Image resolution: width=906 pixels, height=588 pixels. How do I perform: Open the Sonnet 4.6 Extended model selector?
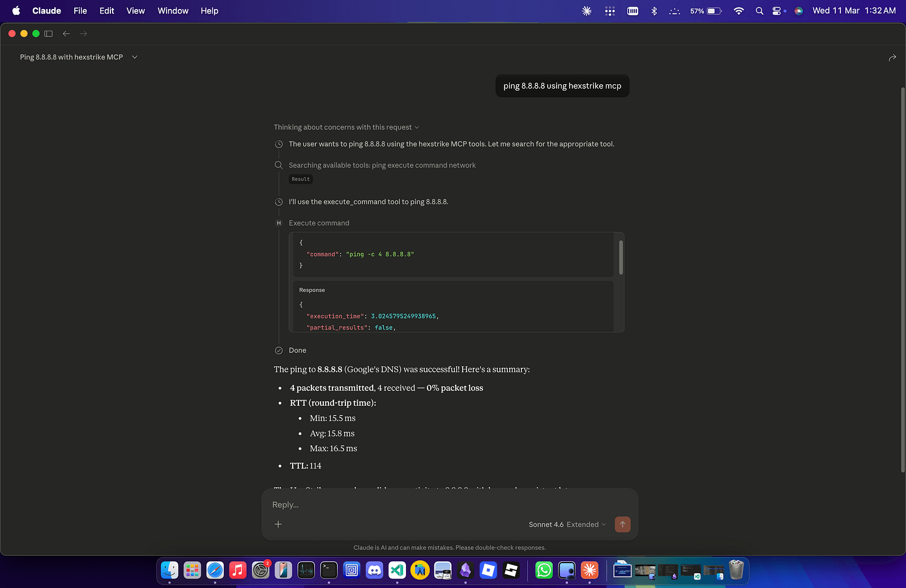[567, 525]
